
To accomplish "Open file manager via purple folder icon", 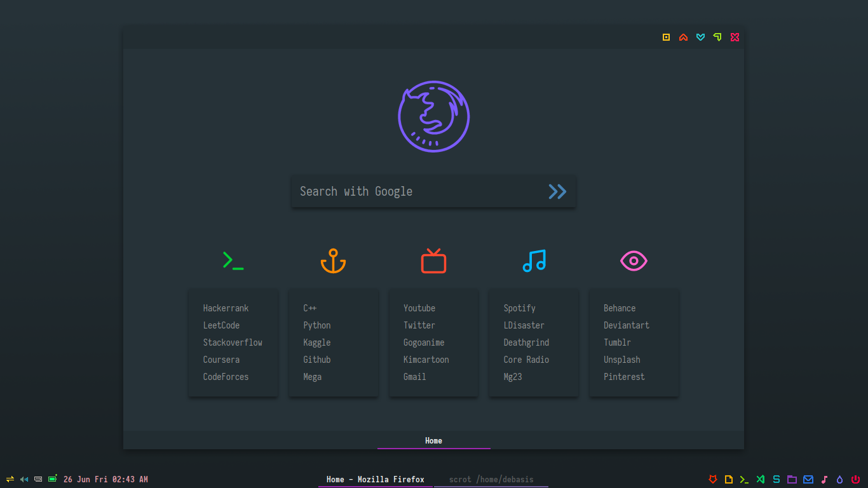I will (x=792, y=479).
